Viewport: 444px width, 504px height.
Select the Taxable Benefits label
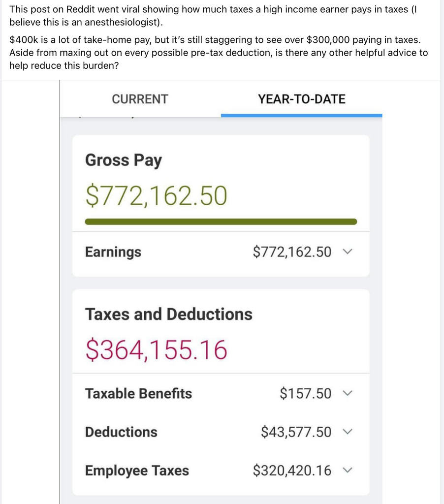(138, 393)
